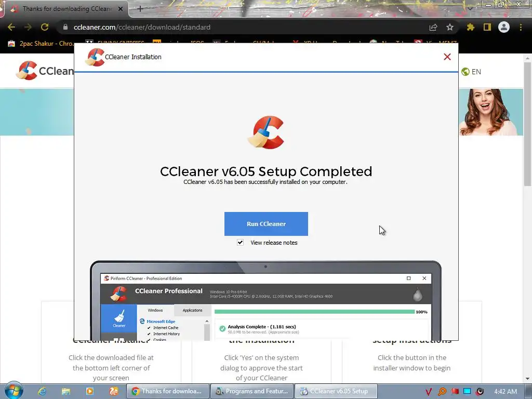532x399 pixels.
Task: Open the EN language selector
Action: coord(471,72)
